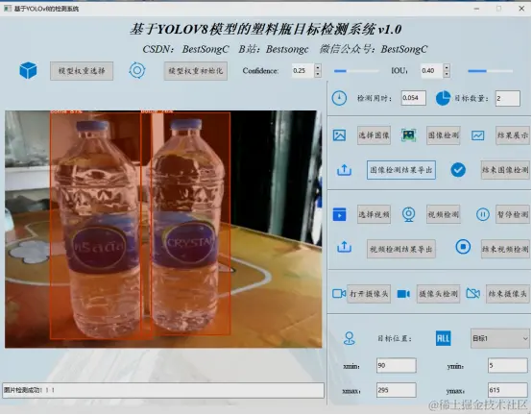The height and width of the screenshot is (415, 532).
Task: Click the blue video file icon beside 选择视频
Action: tap(339, 214)
